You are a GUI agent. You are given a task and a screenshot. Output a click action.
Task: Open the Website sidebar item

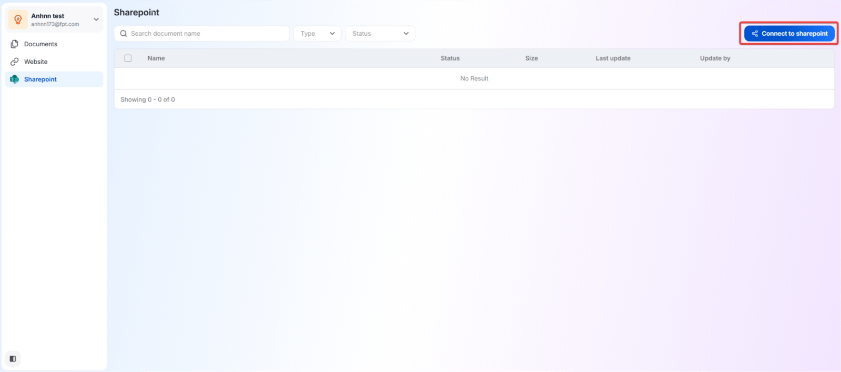point(54,62)
